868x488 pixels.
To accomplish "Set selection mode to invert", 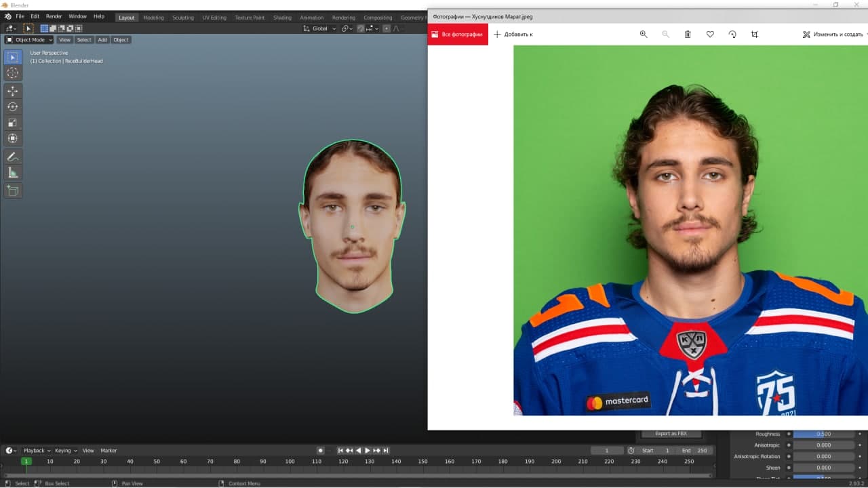I will [70, 28].
